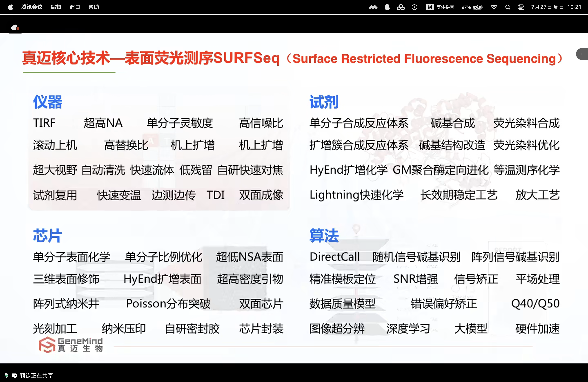The width and height of the screenshot is (588, 382).
Task: Click the 平场处理 text
Action: (538, 279)
